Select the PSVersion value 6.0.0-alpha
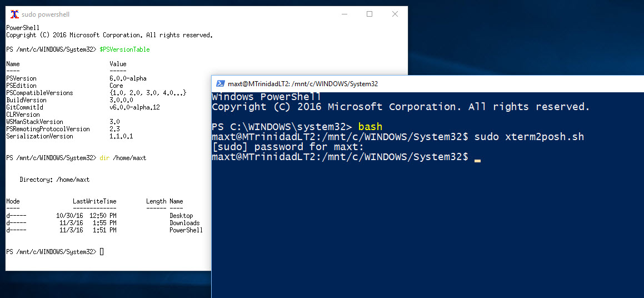The width and height of the screenshot is (644, 298). click(128, 78)
